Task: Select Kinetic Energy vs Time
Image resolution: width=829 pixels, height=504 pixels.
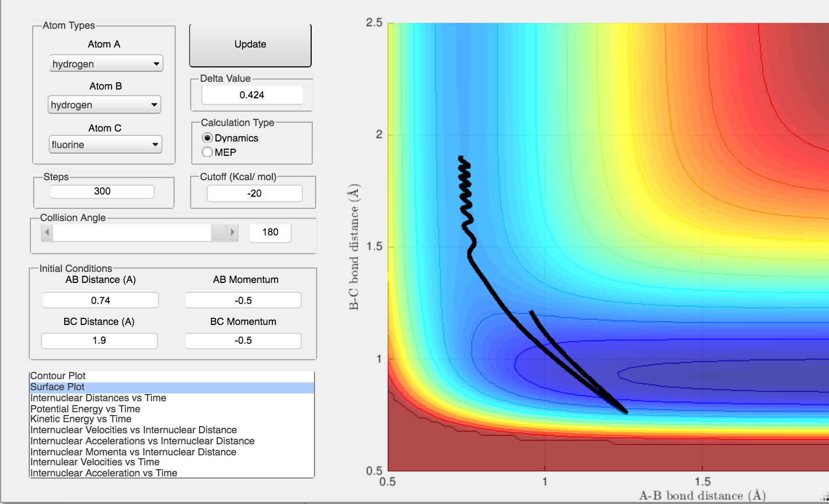Action: coord(171,419)
